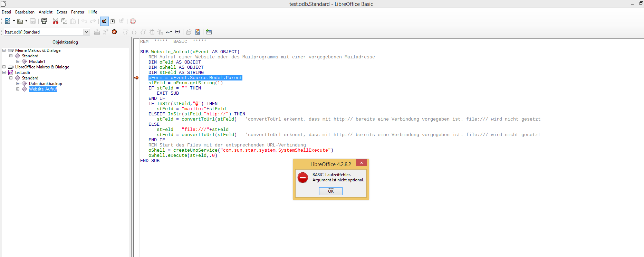Select the test.odb tree item
This screenshot has height=257, width=644.
(x=22, y=73)
